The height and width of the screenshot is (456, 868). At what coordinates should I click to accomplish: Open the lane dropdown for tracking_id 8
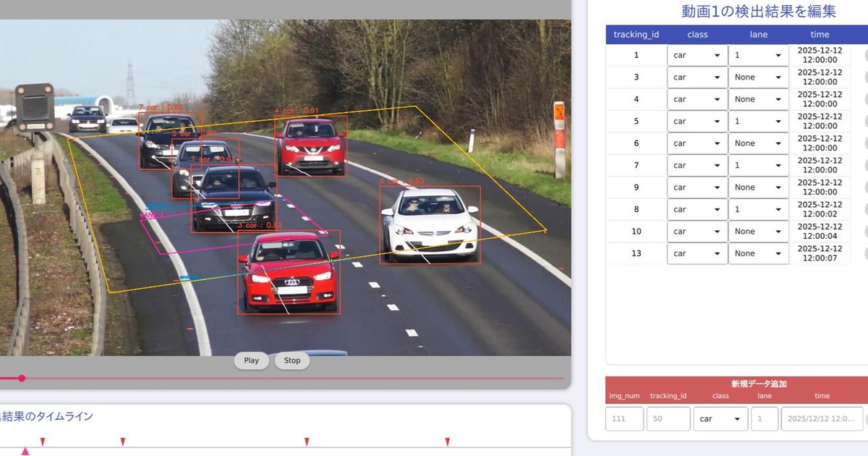coord(758,209)
